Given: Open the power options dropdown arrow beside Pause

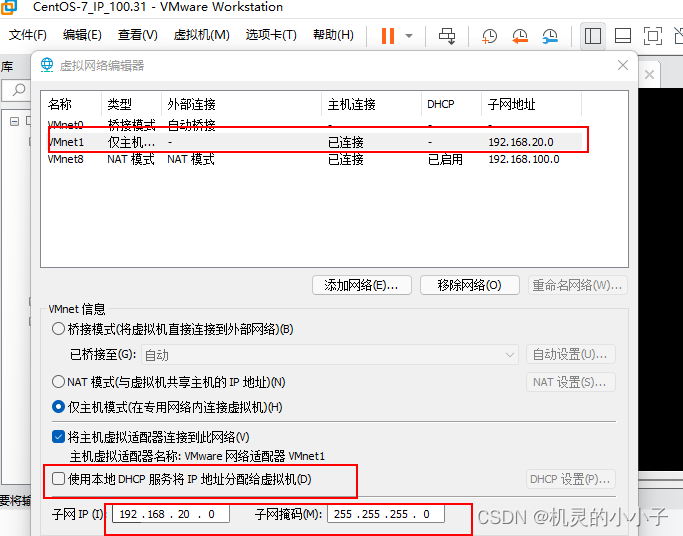Looking at the screenshot, I should click(x=409, y=36).
